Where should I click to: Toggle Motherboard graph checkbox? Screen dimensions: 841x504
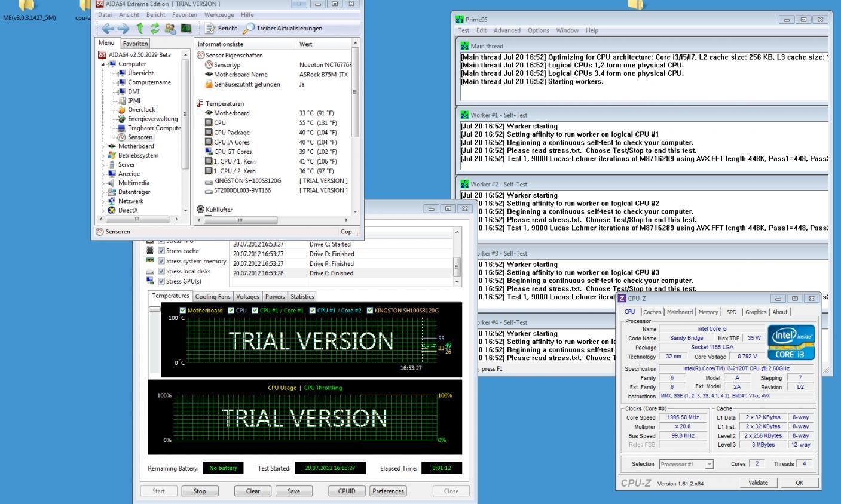pos(183,311)
